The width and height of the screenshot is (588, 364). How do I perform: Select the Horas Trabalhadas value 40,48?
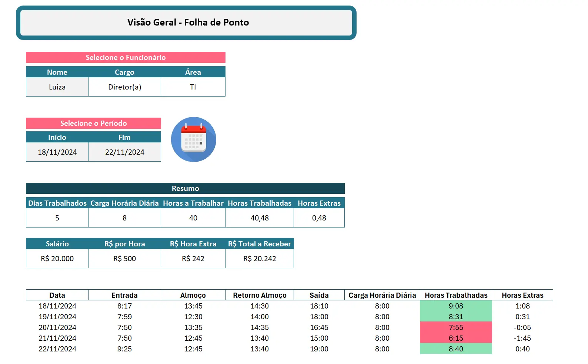click(260, 218)
